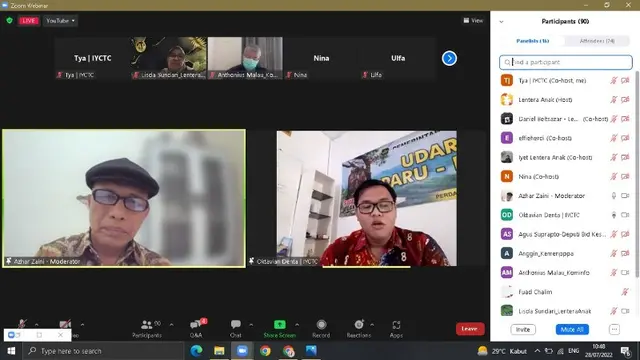Show next page of video thumbnails
The image size is (640, 360).
click(x=449, y=58)
